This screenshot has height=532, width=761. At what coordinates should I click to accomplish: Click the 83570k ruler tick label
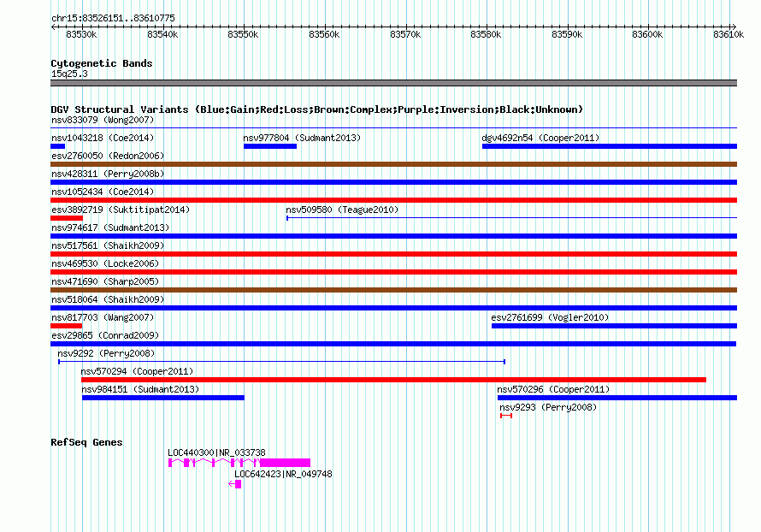pyautogui.click(x=405, y=34)
